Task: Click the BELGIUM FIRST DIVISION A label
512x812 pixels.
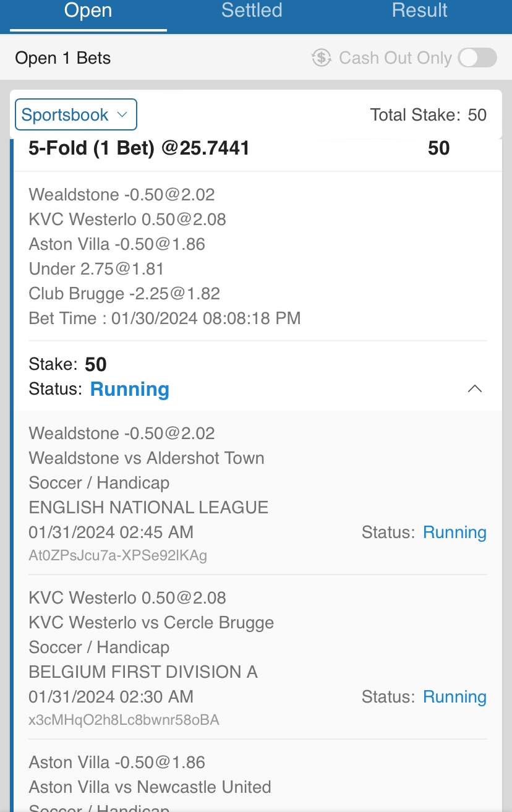Action: [143, 672]
